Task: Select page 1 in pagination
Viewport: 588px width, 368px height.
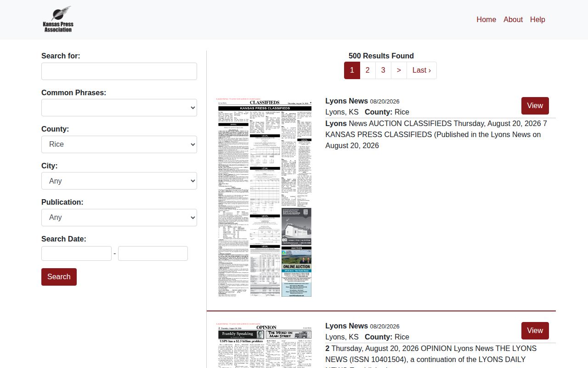Action: point(352,70)
